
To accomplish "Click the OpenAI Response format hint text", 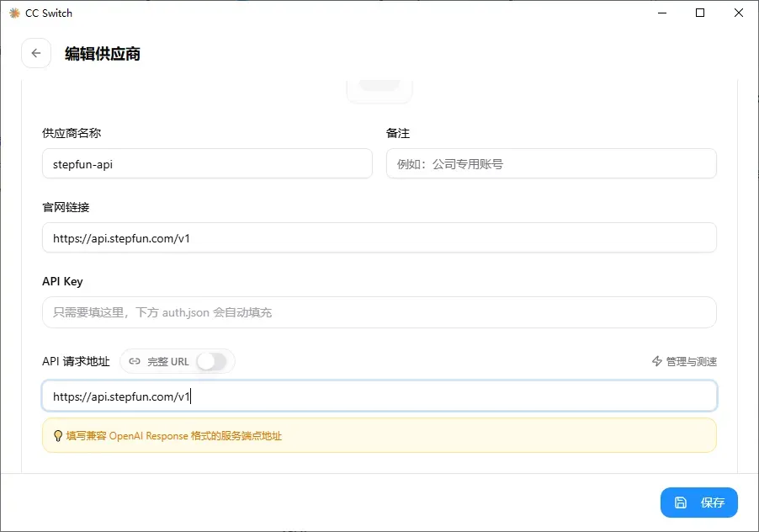I will pyautogui.click(x=174, y=436).
